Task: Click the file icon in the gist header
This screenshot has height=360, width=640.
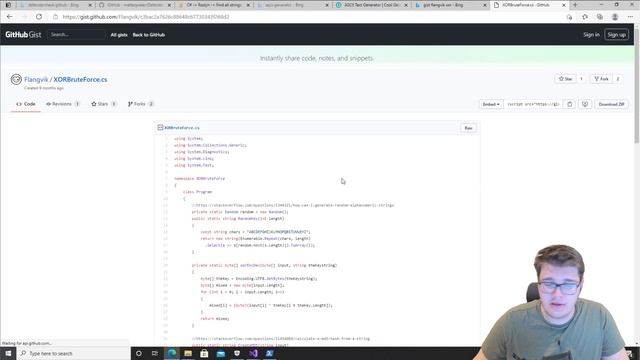Action: click(x=160, y=128)
